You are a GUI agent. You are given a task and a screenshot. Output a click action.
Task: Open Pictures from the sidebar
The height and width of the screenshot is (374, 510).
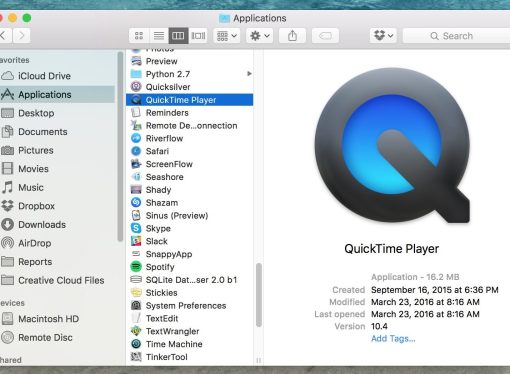(57, 150)
